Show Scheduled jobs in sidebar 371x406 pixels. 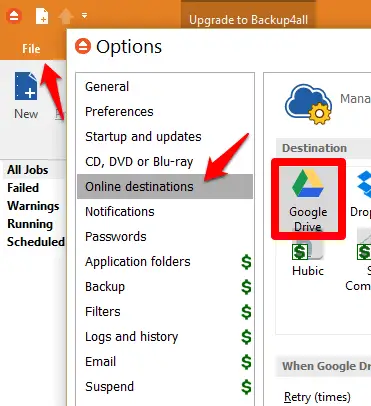click(x=36, y=242)
